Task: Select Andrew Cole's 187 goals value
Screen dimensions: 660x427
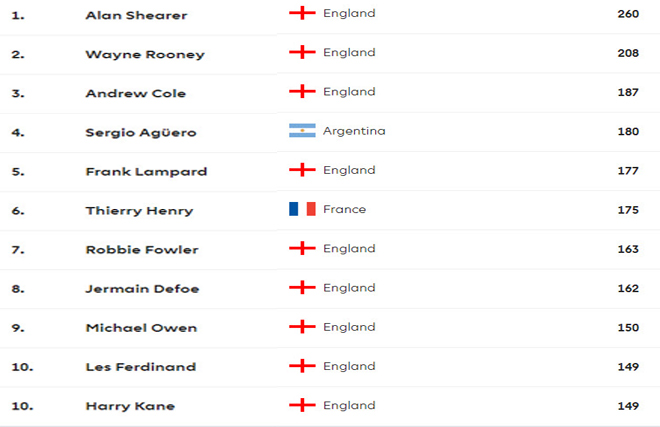Action: [x=628, y=92]
